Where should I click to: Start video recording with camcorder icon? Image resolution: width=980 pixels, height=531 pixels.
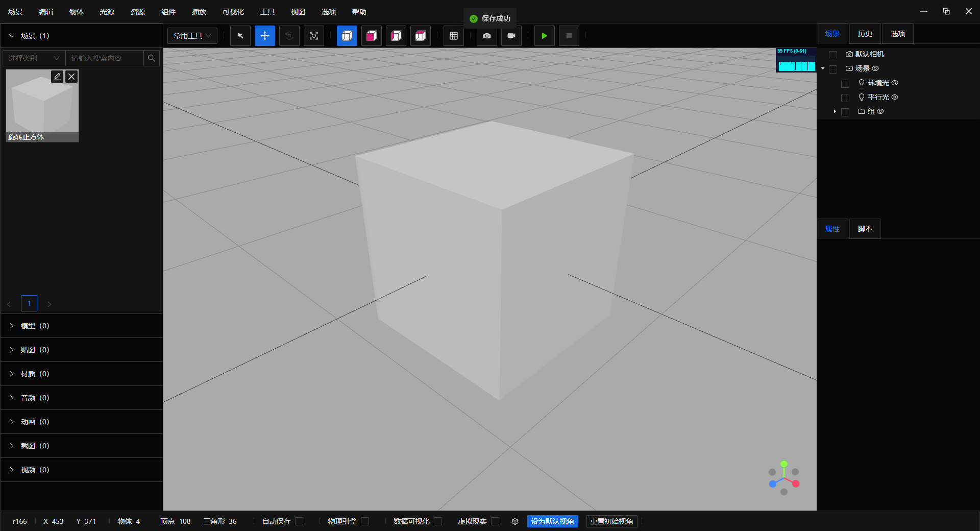coord(511,36)
